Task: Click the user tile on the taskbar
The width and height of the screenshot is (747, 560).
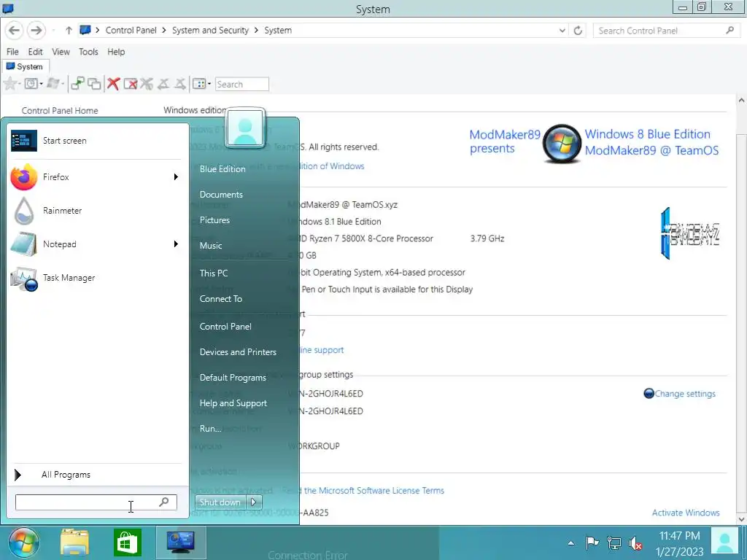Action: point(724,542)
